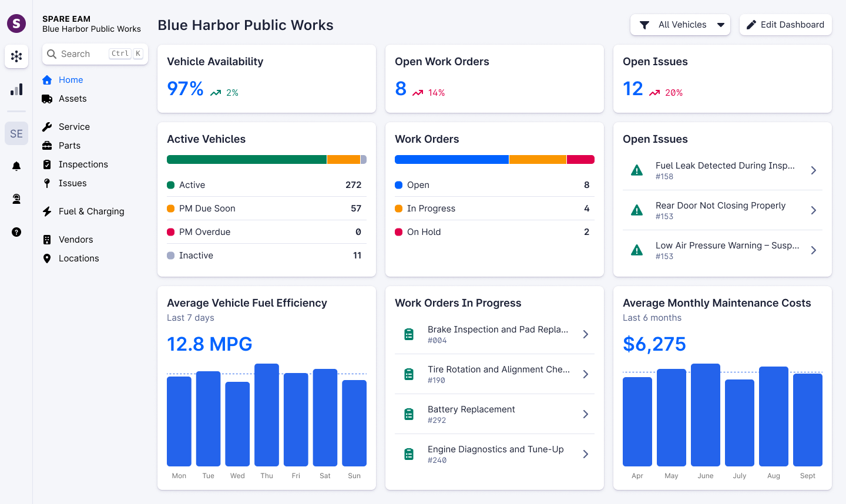Open the analytics bar chart icon
The height and width of the screenshot is (504, 846).
(16, 89)
